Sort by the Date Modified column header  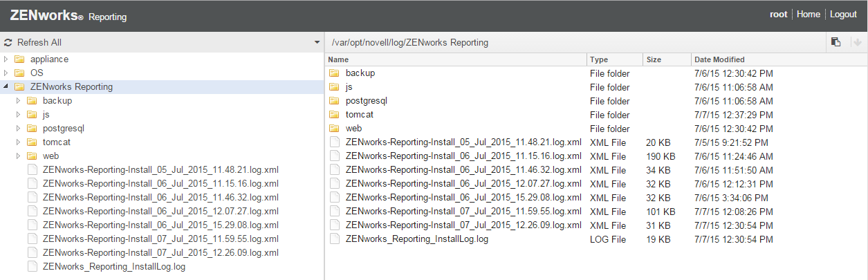(x=719, y=59)
